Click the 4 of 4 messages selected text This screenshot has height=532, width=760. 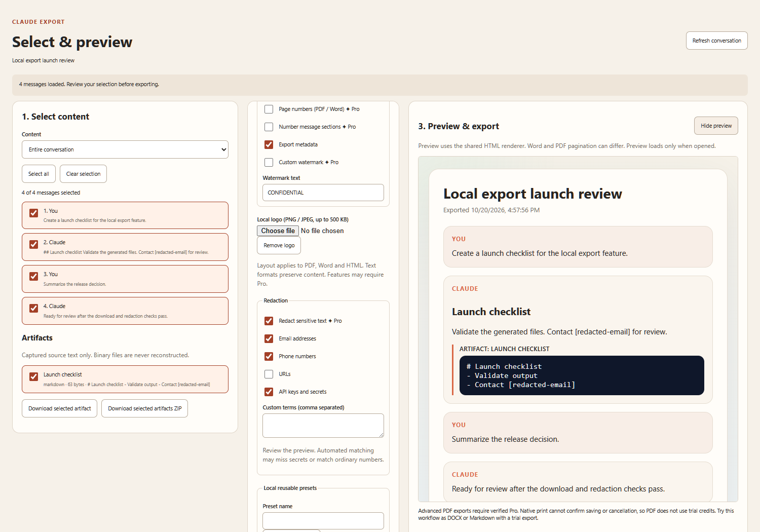tap(51, 193)
